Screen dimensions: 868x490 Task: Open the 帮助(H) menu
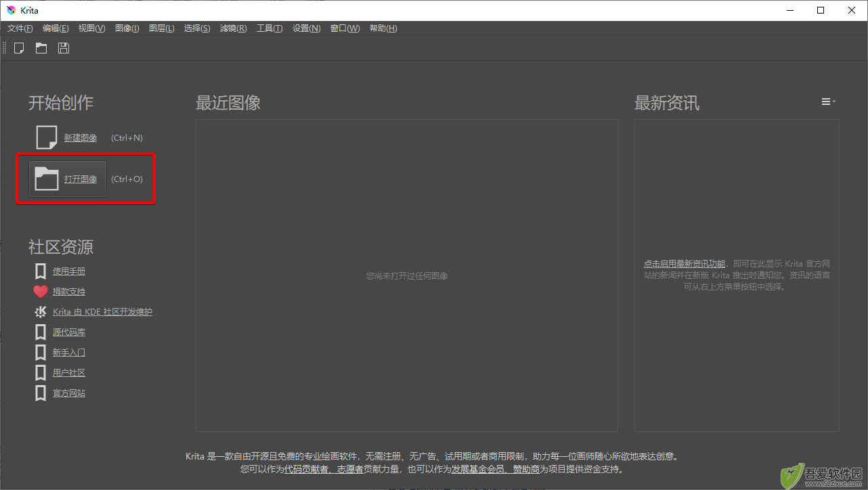383,28
